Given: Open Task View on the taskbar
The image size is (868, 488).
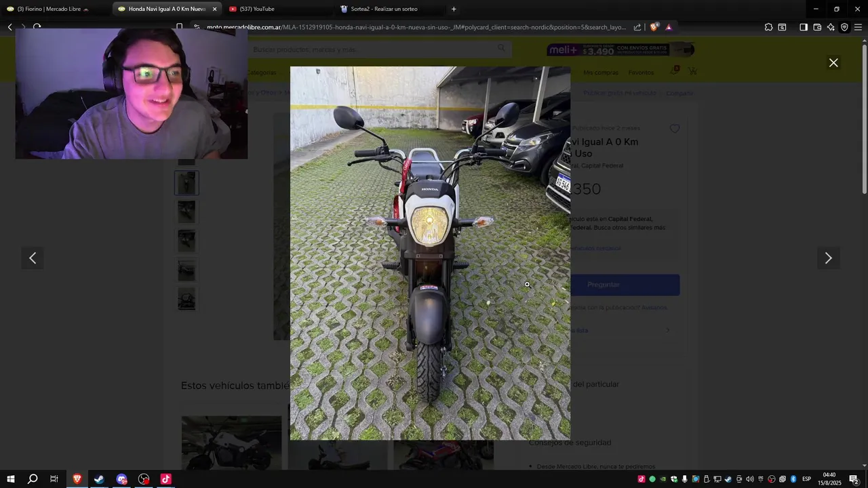Looking at the screenshot, I should pyautogui.click(x=54, y=479).
